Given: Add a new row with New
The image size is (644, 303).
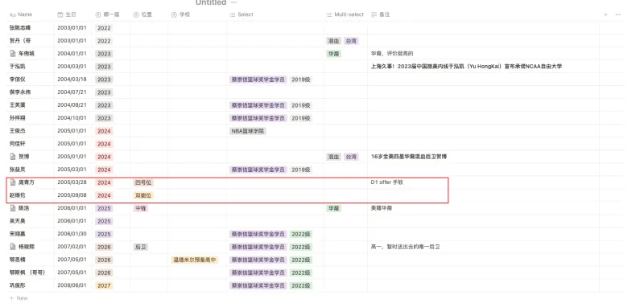Looking at the screenshot, I should [x=19, y=298].
